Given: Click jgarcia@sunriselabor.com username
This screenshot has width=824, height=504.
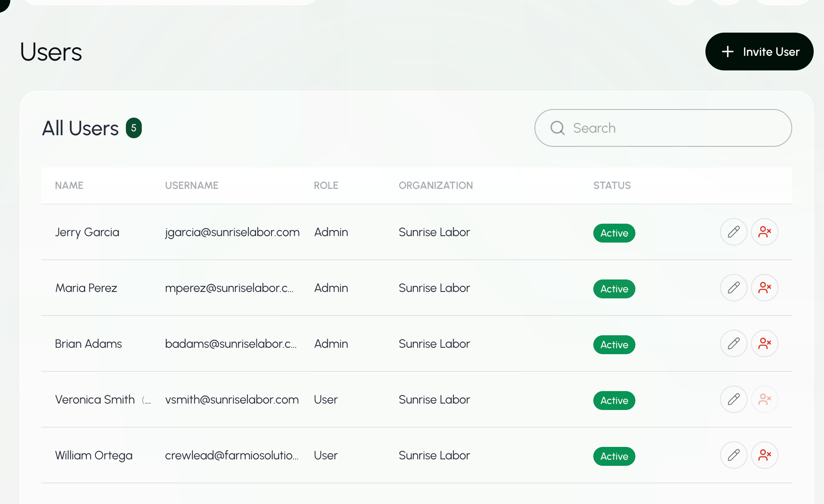Looking at the screenshot, I should [x=232, y=232].
